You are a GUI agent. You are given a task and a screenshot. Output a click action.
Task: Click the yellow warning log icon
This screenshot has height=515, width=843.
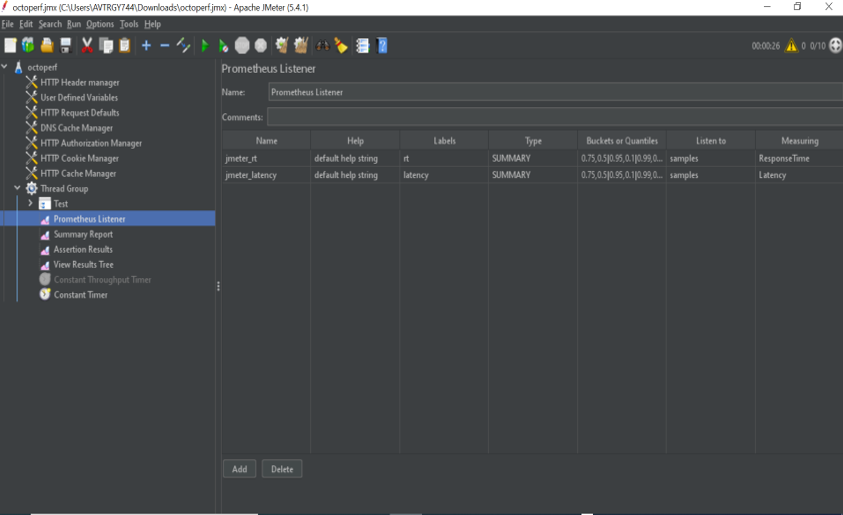point(791,46)
